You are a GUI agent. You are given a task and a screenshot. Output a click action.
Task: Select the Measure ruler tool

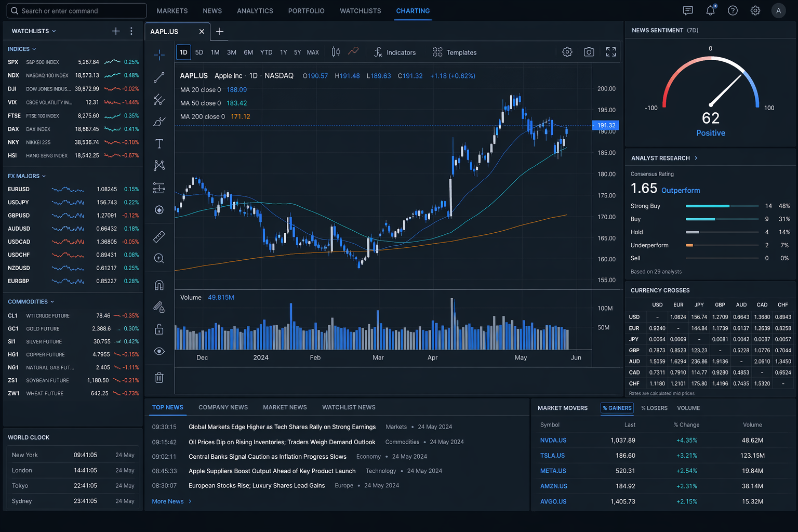click(x=159, y=237)
